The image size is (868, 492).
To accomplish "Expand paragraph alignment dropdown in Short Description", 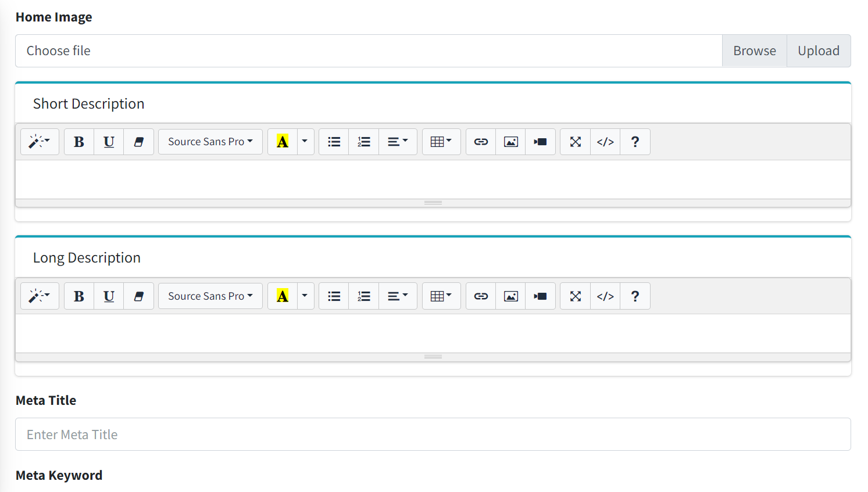I will pos(398,142).
